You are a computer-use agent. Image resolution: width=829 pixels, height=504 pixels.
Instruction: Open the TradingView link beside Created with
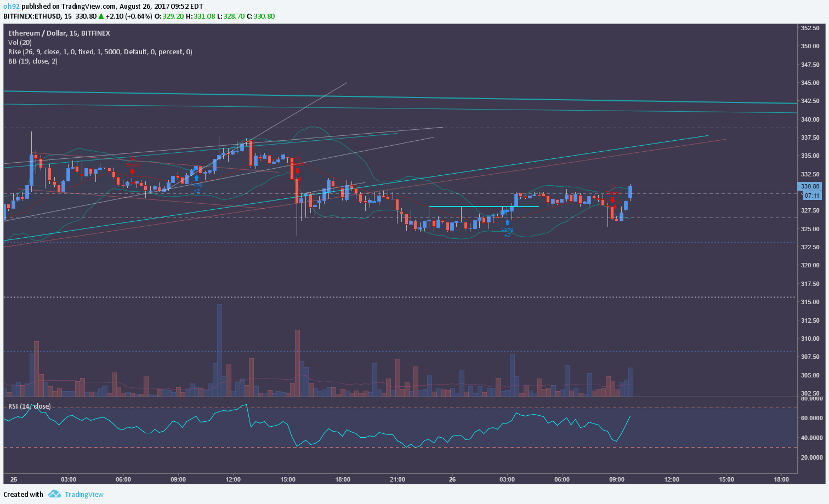click(x=84, y=494)
